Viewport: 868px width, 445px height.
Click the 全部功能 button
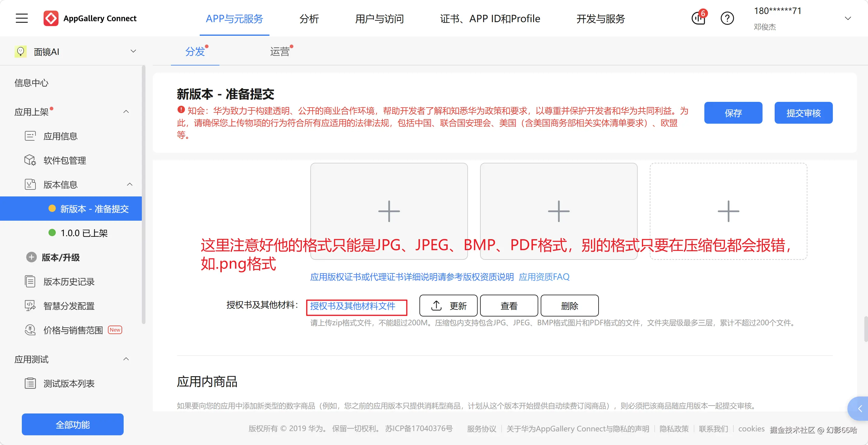pos(72,424)
